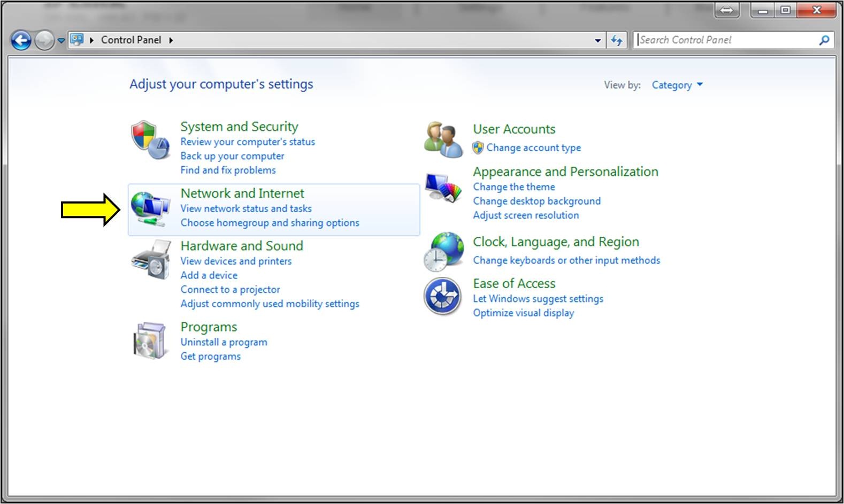
Task: Click Change account type link
Action: (x=533, y=148)
